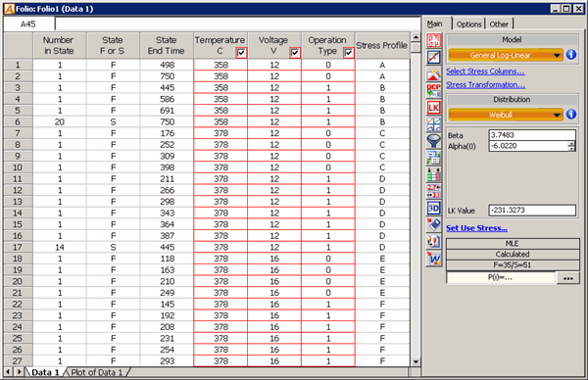Select the State F or S column header
588x380 pixels.
(114, 45)
